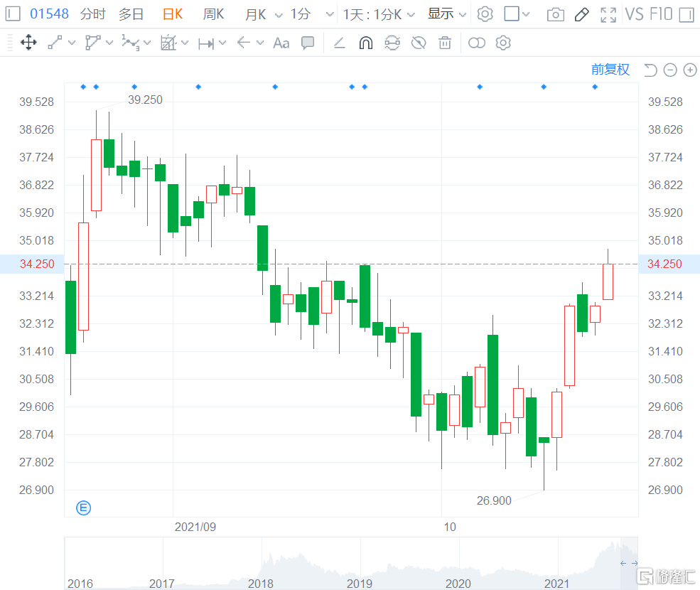
Task: Add a comment bubble annotation
Action: coord(308,43)
